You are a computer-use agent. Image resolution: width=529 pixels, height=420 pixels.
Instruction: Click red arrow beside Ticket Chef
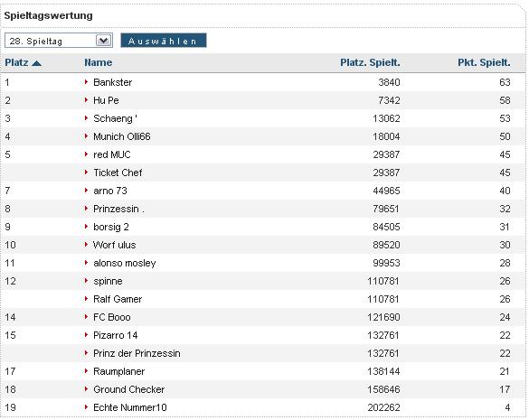tap(87, 173)
